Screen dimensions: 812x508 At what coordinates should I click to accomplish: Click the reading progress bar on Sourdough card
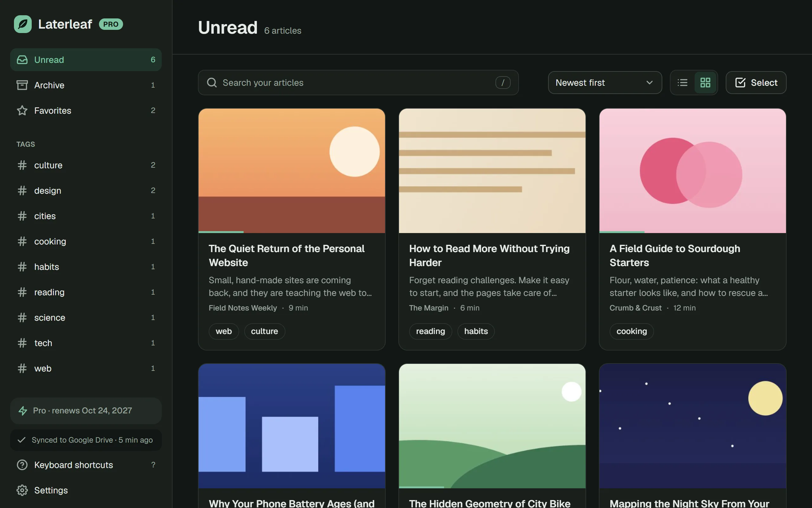pos(622,232)
